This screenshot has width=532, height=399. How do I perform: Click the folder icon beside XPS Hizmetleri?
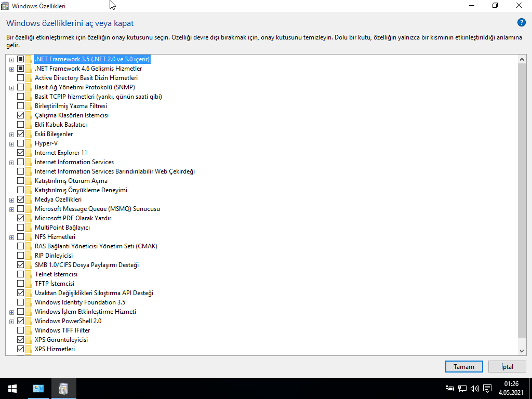pyautogui.click(x=28, y=349)
